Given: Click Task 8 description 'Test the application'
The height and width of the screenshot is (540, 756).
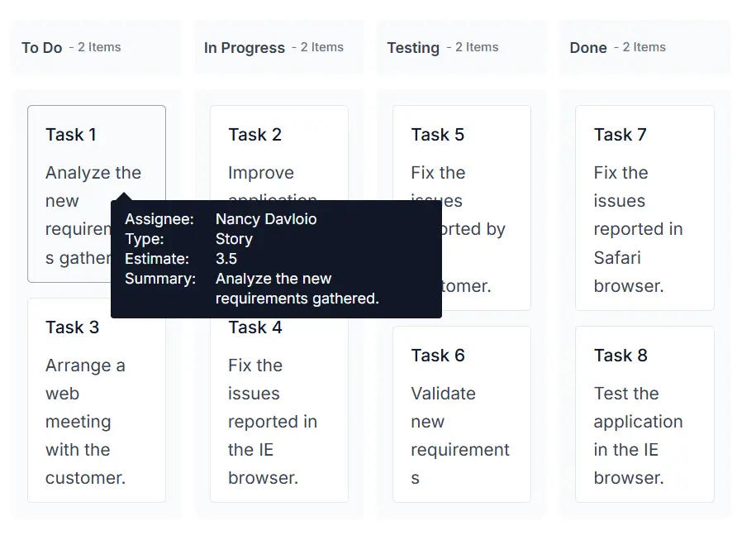Looking at the screenshot, I should pyautogui.click(x=638, y=436).
